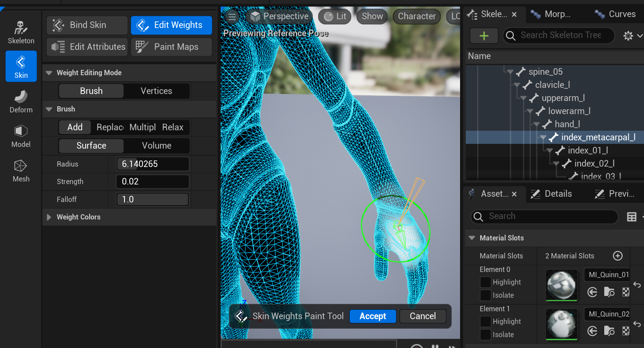Collapse the upperarm_l bone arrow
The width and height of the screenshot is (644, 348).
pyautogui.click(x=523, y=98)
